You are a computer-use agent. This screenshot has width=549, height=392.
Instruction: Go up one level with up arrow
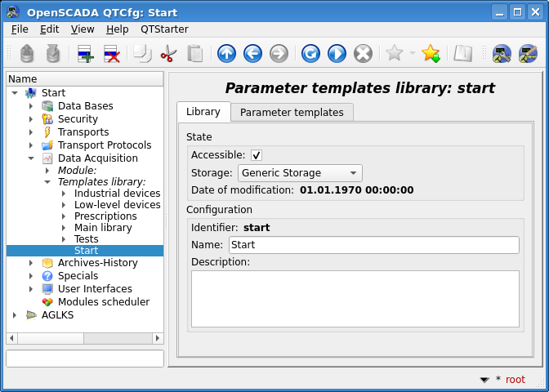pyautogui.click(x=226, y=54)
